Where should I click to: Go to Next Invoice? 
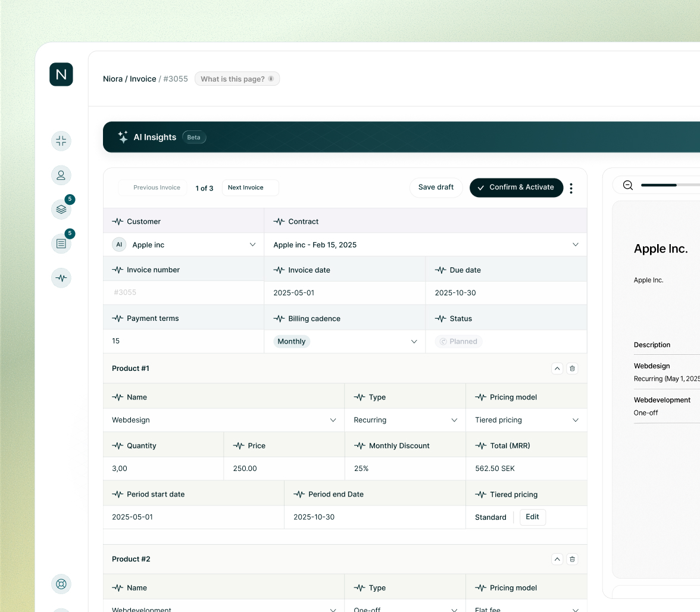point(250,188)
